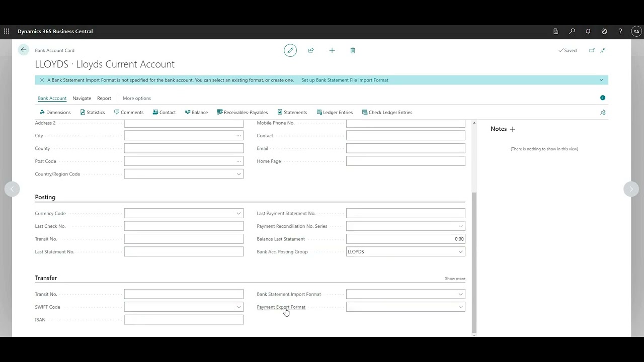644x362 pixels.
Task: Open the Report menu
Action: pyautogui.click(x=104, y=99)
